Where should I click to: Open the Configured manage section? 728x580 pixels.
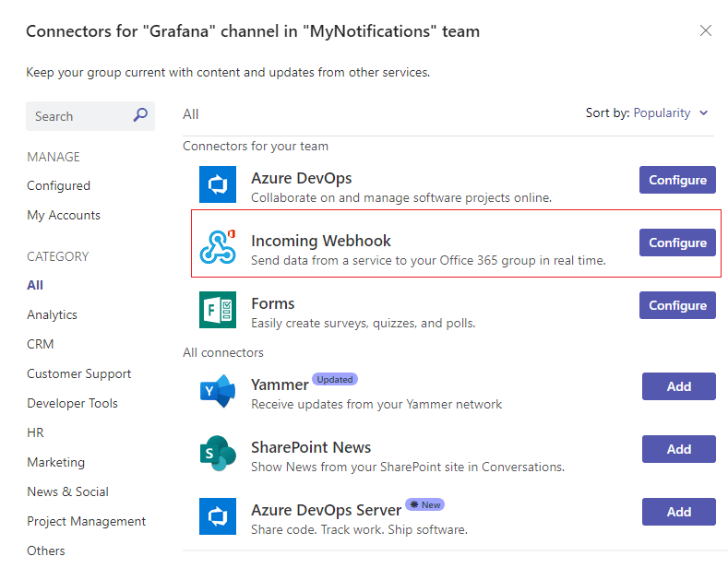pyautogui.click(x=58, y=185)
